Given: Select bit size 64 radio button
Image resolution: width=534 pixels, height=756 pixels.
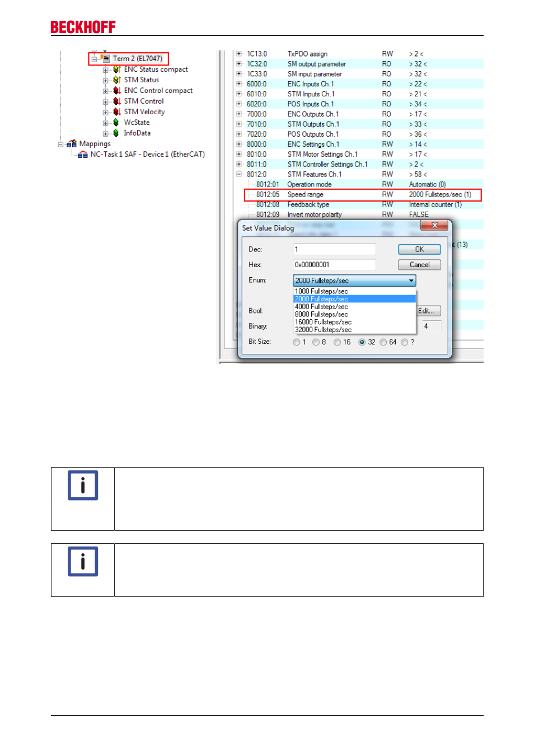Looking at the screenshot, I should (383, 342).
